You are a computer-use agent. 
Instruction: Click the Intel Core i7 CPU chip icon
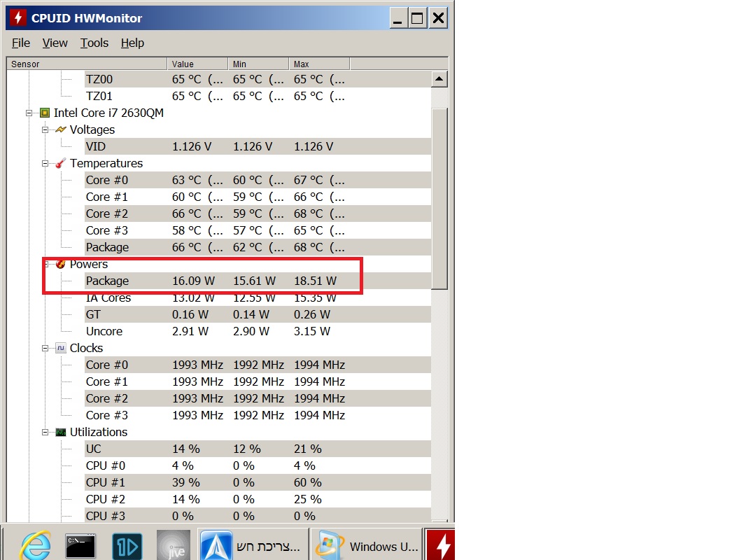[45, 113]
